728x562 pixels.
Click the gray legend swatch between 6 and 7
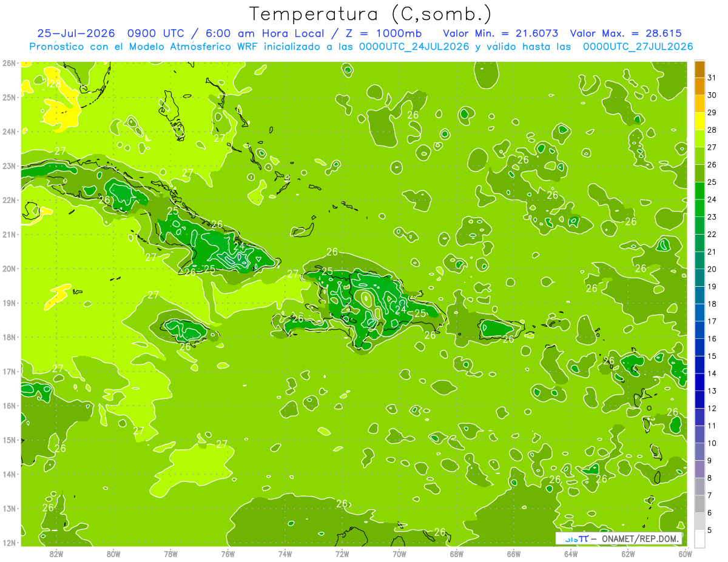tap(699, 504)
